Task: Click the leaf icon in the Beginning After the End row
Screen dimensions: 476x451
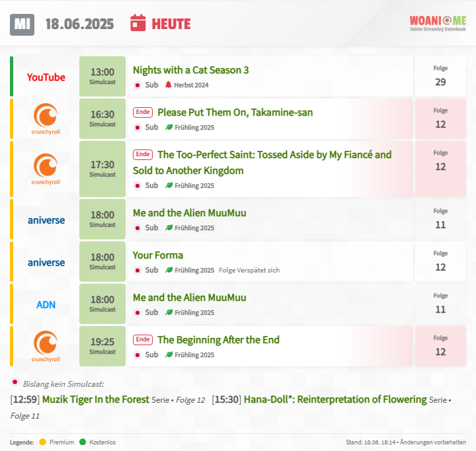Action: pyautogui.click(x=169, y=354)
